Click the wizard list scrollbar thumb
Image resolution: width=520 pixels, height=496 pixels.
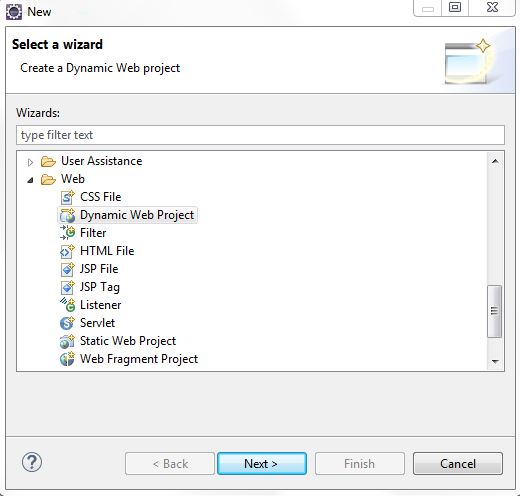point(495,311)
